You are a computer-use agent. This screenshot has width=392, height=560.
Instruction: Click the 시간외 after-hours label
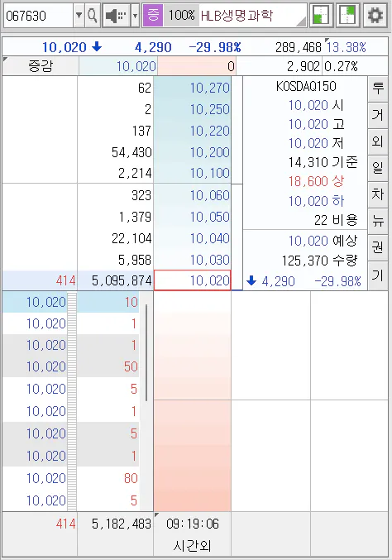coord(193,545)
